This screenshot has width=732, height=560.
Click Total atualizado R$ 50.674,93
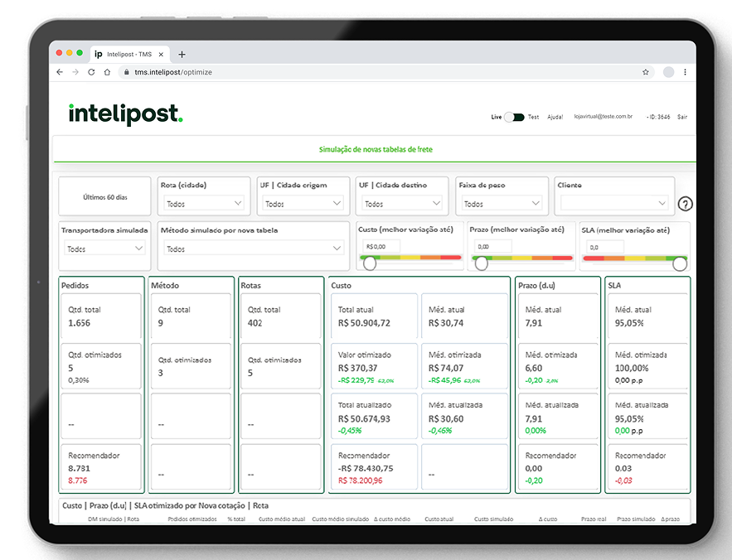tap(364, 418)
